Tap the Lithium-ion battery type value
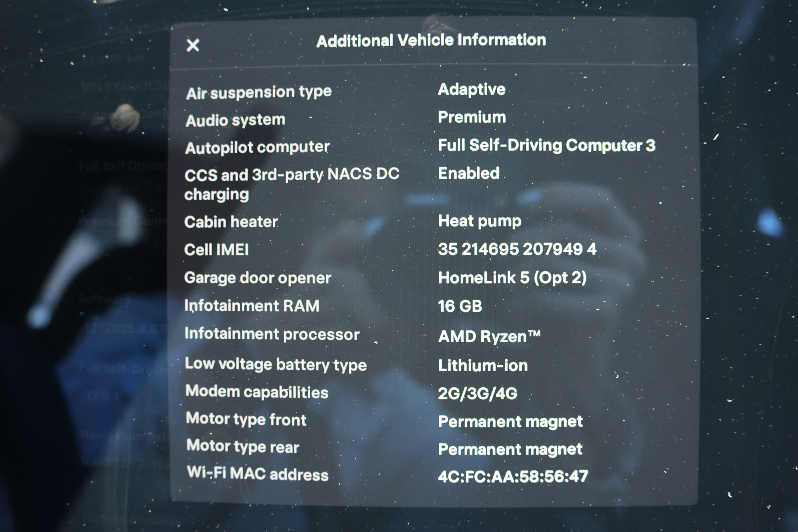 (x=483, y=366)
